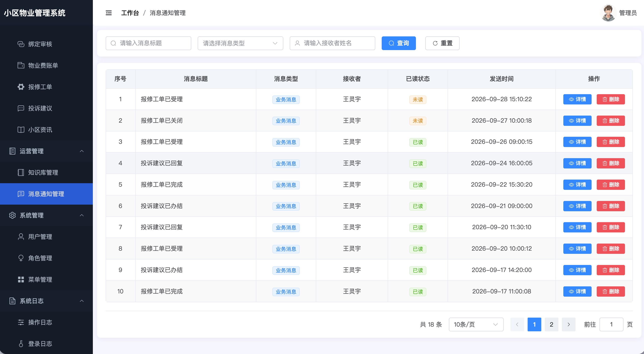The image size is (644, 354).
Task: View 详情 for row 4 投诉建议已回复
Action: (577, 163)
